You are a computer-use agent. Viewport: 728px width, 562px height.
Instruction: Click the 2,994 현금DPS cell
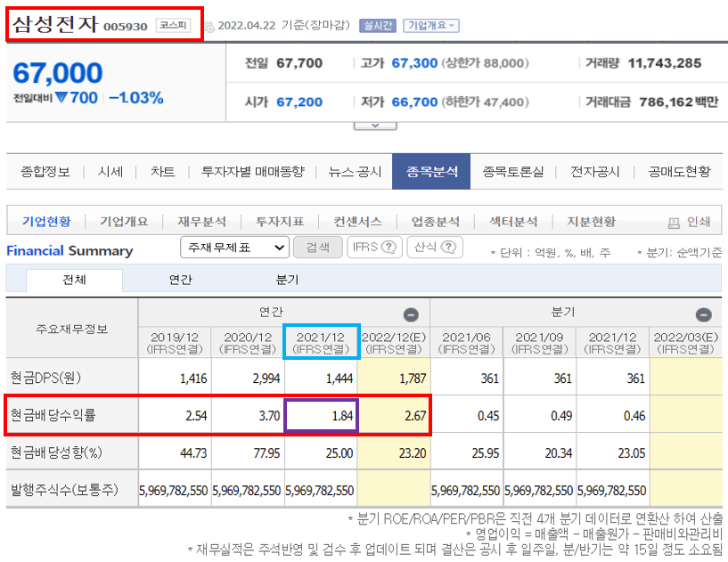point(248,379)
